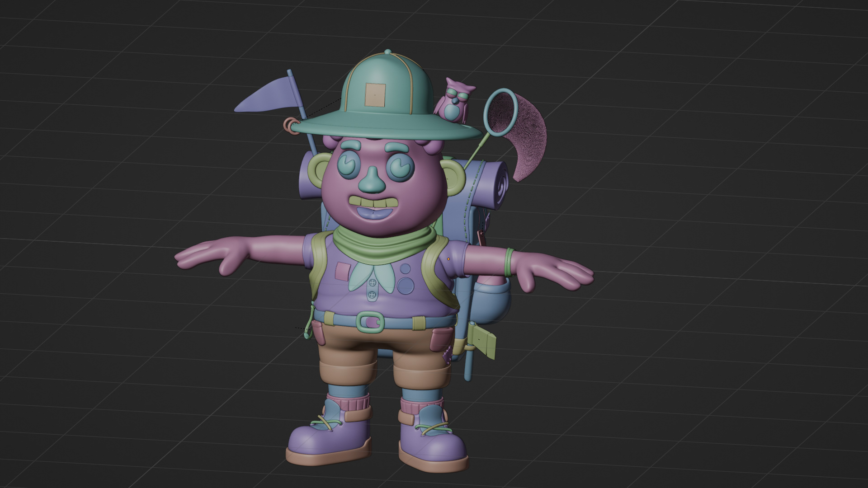The image size is (868, 488).
Task: Click the green mustache above the mouth
Action: tap(374, 201)
